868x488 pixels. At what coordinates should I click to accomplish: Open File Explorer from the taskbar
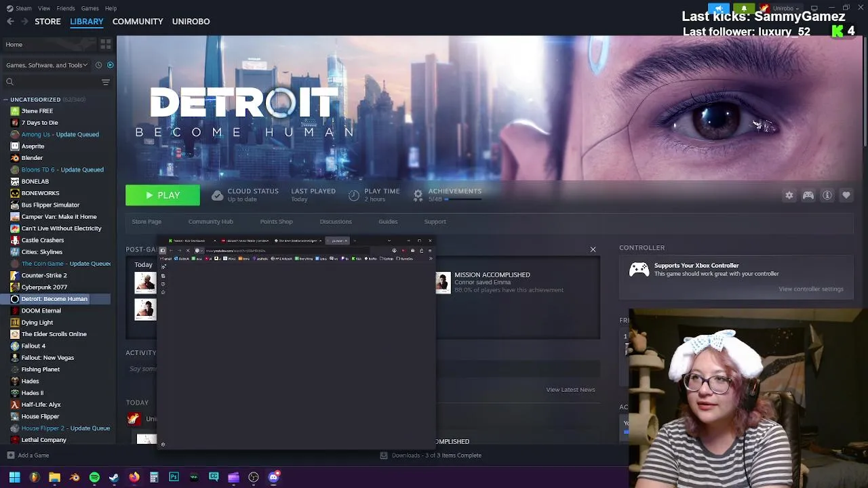pyautogui.click(x=54, y=477)
